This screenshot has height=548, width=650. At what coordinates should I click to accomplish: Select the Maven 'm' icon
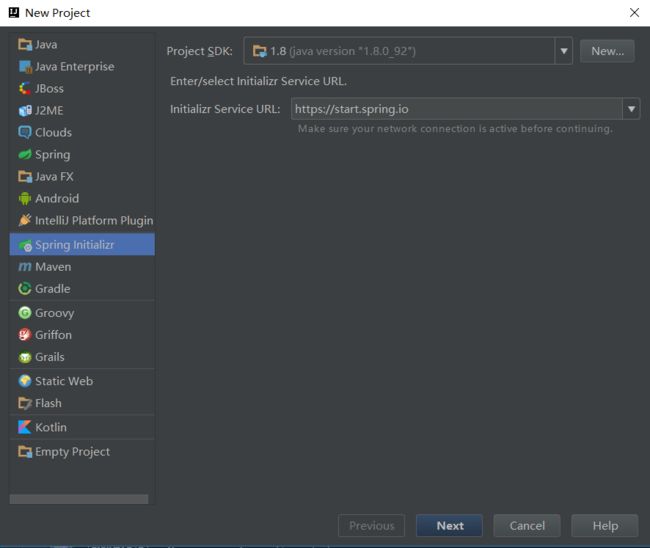[25, 267]
